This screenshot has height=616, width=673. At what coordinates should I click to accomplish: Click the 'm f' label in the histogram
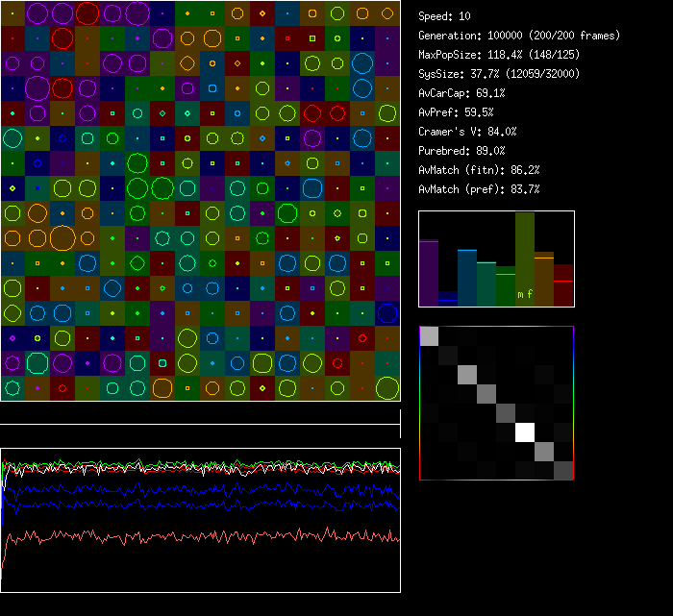point(525,294)
